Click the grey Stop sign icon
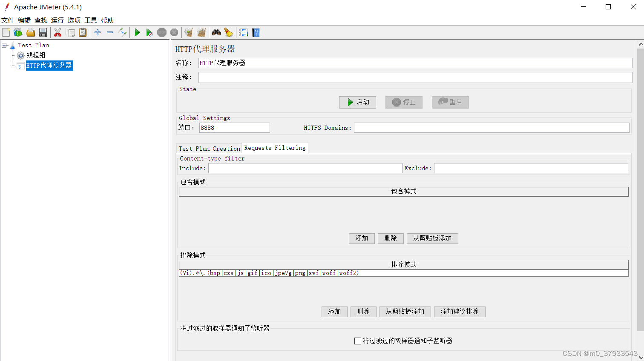The width and height of the screenshot is (644, 361). coord(162,32)
